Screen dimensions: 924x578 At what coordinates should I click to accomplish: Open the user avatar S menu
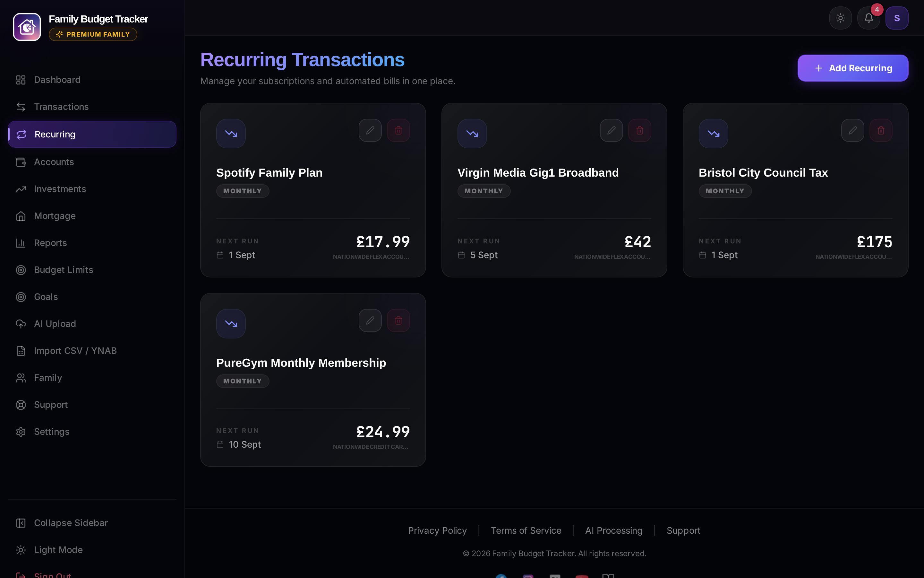click(897, 18)
